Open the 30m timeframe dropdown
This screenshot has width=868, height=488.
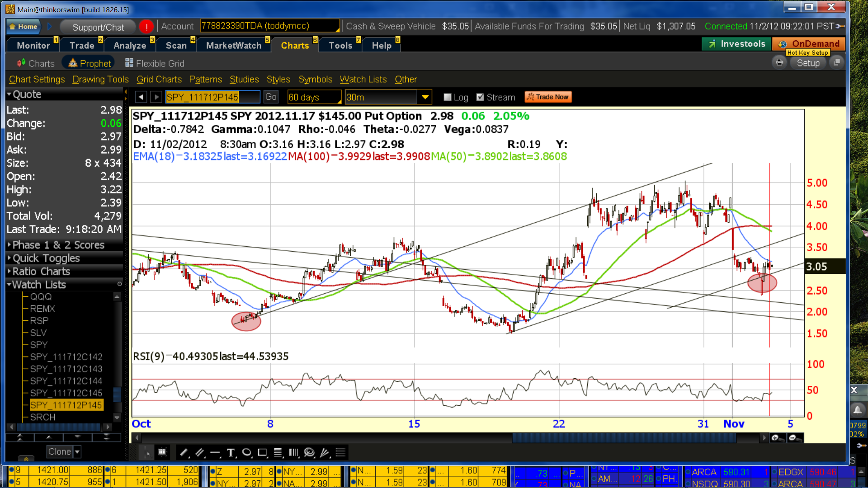point(425,97)
